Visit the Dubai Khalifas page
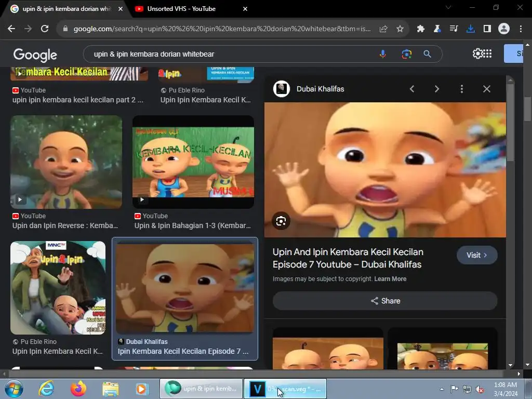The image size is (532, 399). coord(477,255)
